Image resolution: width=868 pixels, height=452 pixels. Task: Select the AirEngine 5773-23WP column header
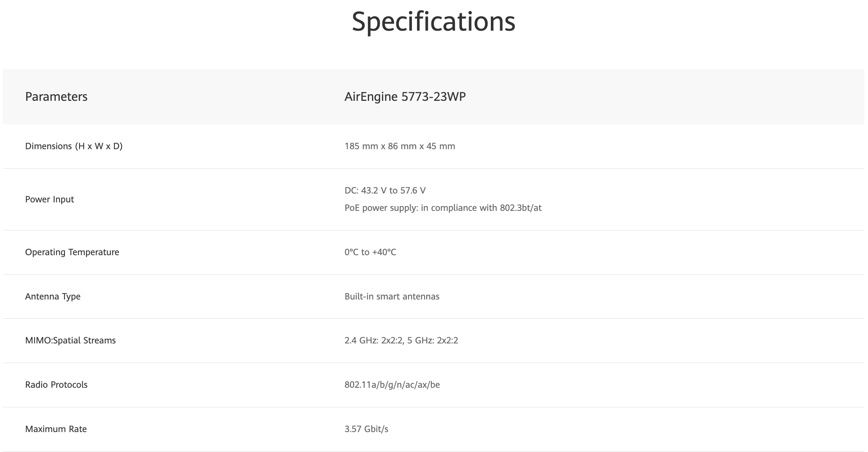coord(405,97)
